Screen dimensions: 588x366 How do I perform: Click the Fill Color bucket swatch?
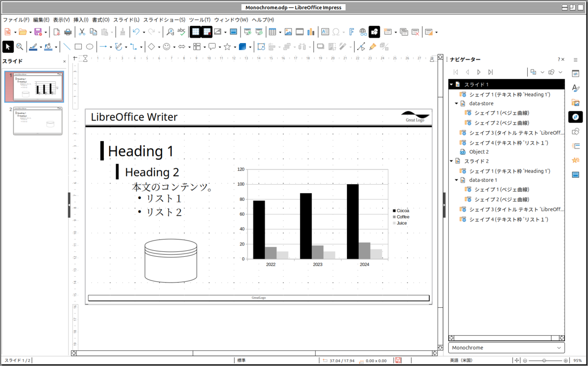pos(48,47)
